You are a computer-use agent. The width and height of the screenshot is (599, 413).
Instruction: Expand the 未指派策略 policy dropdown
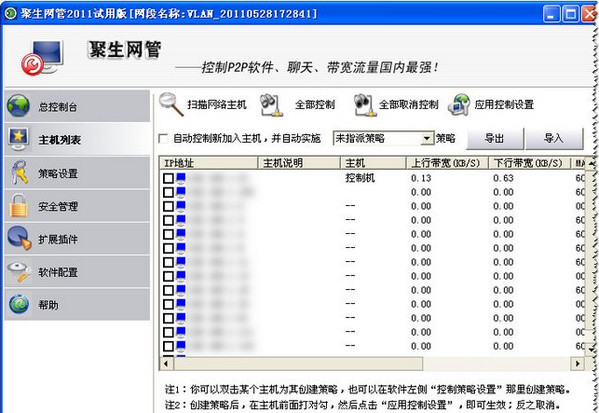427,138
